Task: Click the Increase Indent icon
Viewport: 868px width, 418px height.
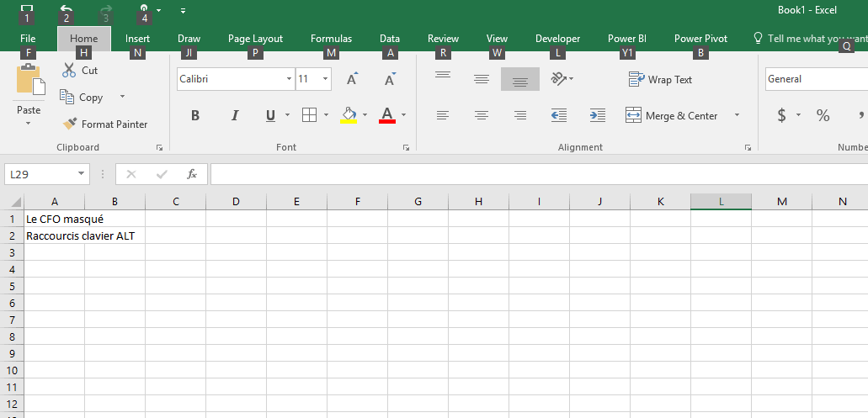Action: tap(597, 115)
